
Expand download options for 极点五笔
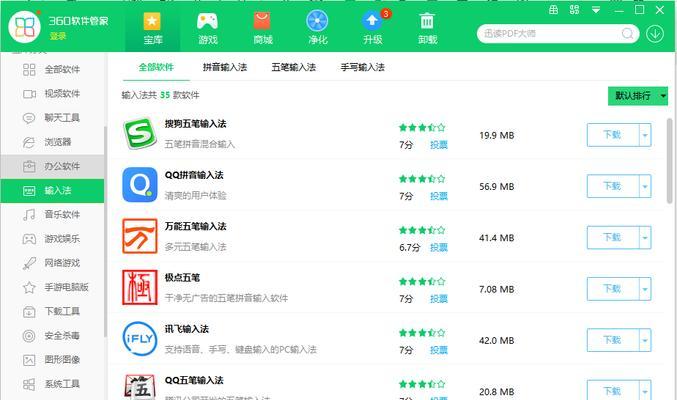645,289
